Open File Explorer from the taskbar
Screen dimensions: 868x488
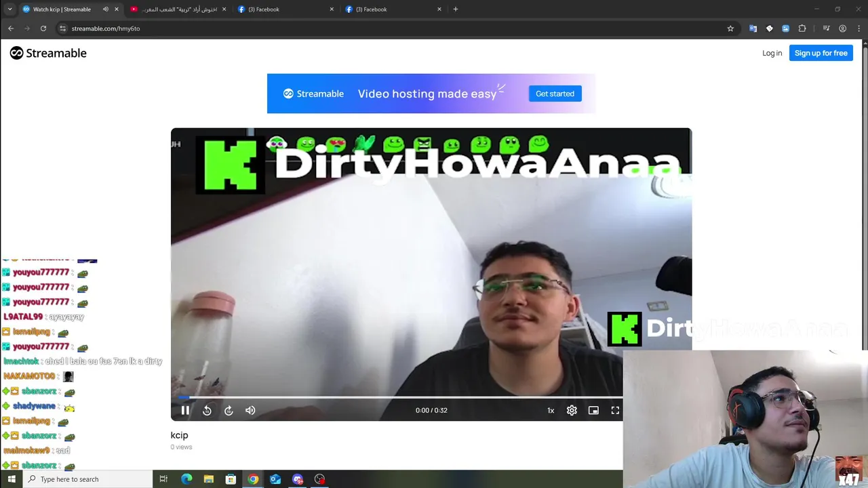pos(209,479)
